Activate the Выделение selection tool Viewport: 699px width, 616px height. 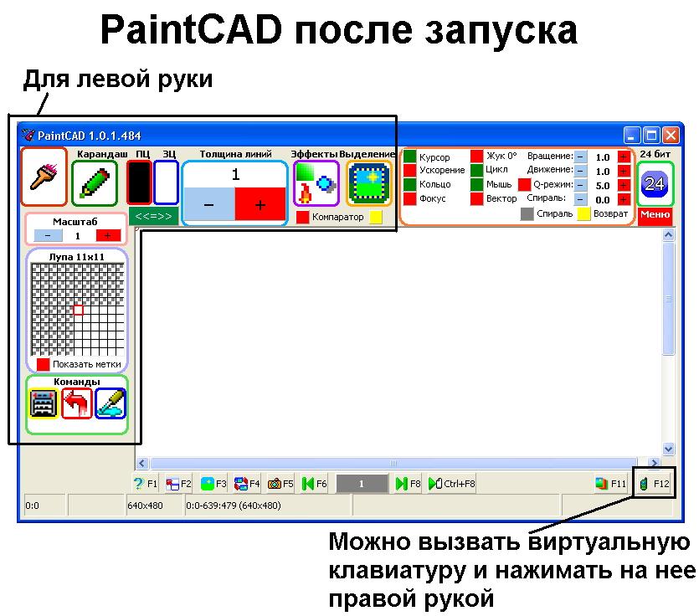pos(369,183)
